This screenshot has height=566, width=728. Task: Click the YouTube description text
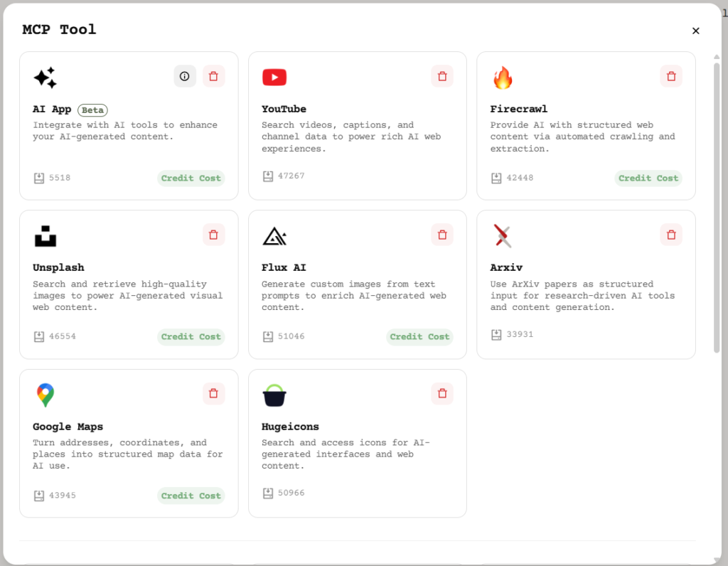(x=351, y=137)
